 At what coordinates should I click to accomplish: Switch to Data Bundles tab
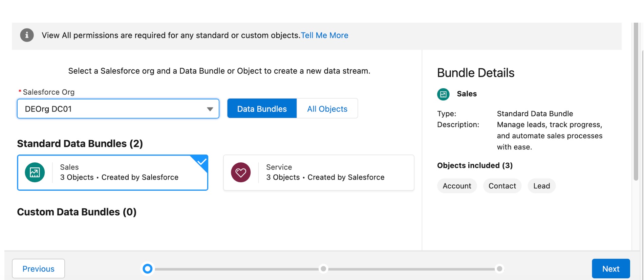[x=262, y=109]
